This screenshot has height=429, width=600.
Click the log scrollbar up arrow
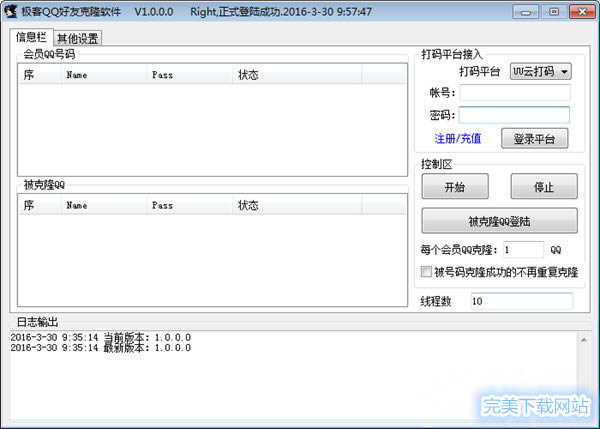584,340
